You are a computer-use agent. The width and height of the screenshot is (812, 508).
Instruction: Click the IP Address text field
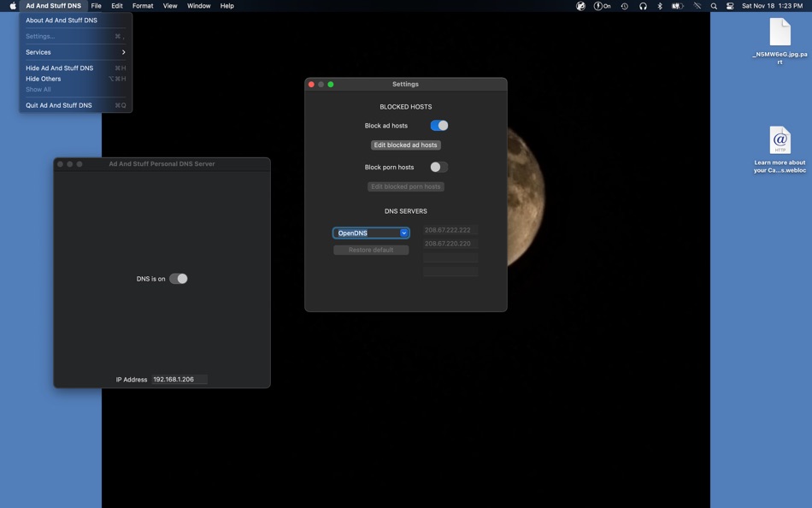pyautogui.click(x=179, y=380)
